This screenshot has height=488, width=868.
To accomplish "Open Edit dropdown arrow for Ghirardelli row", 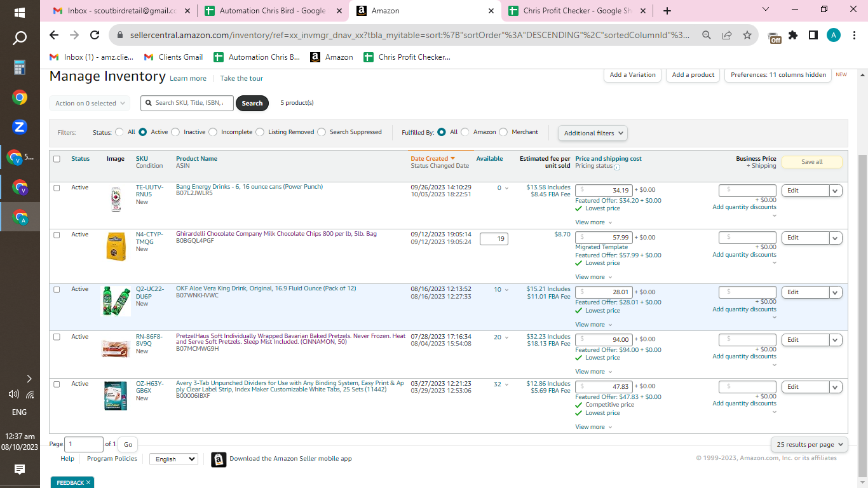I will coord(836,238).
